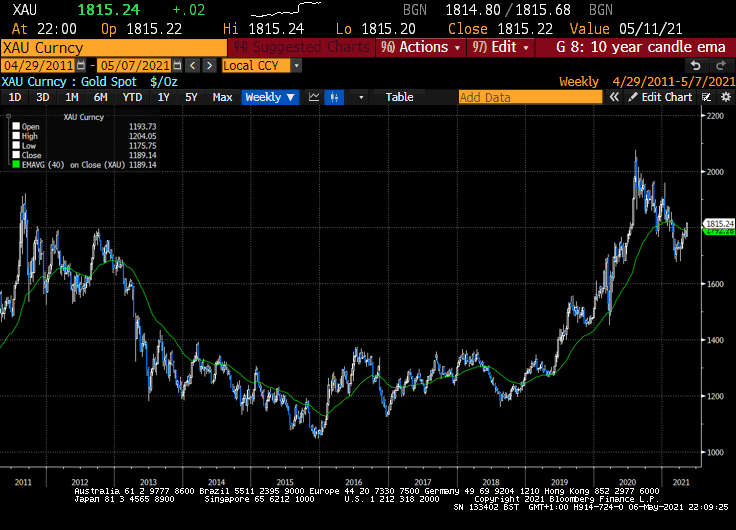The width and height of the screenshot is (736, 530).
Task: Open chart annotation tool icon
Action: click(706, 97)
